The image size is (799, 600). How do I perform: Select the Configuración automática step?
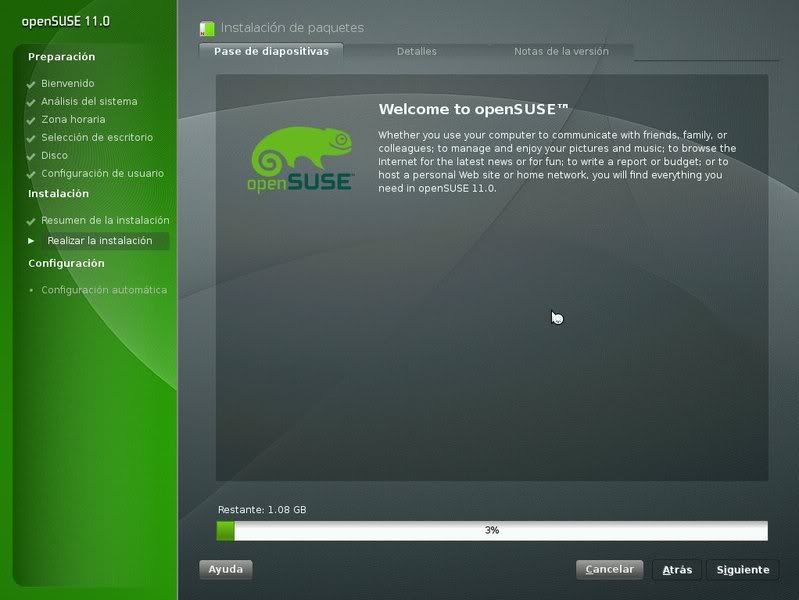104,290
